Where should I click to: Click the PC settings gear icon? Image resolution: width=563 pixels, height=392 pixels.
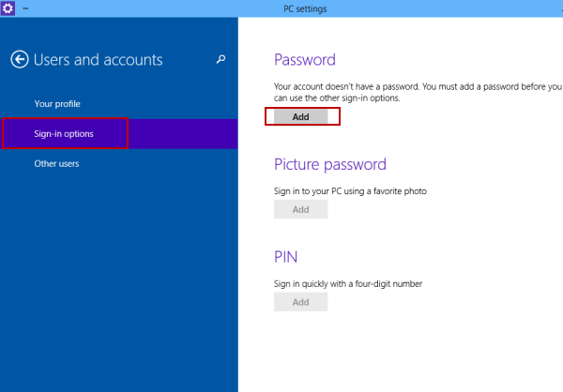pyautogui.click(x=8, y=8)
